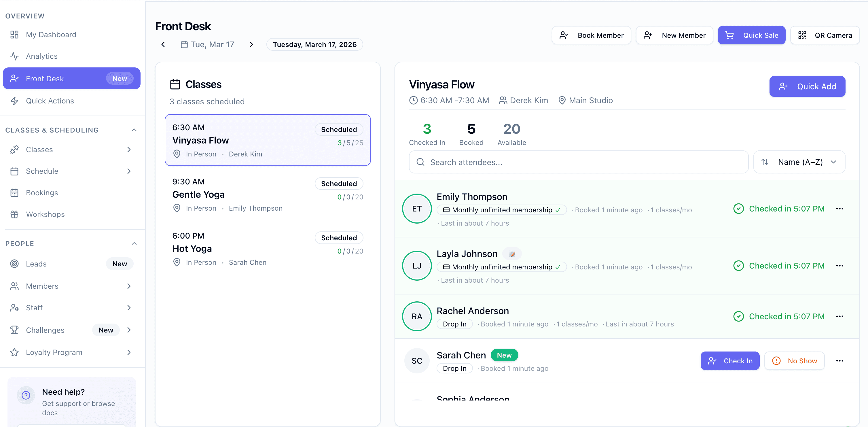Select the 9:30 AM Gentle Yoga class

pyautogui.click(x=268, y=194)
